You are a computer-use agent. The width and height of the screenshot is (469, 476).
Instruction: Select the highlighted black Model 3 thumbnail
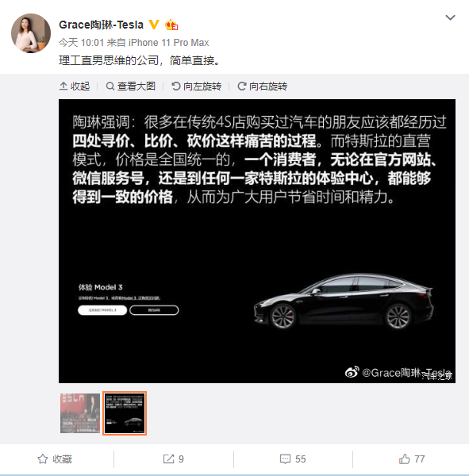coord(125,413)
